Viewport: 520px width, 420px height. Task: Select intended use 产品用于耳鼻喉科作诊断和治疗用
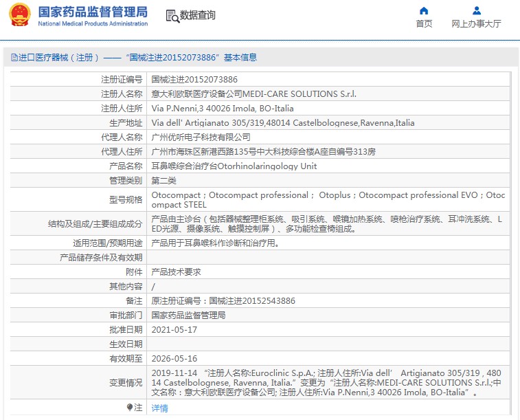point(216,243)
